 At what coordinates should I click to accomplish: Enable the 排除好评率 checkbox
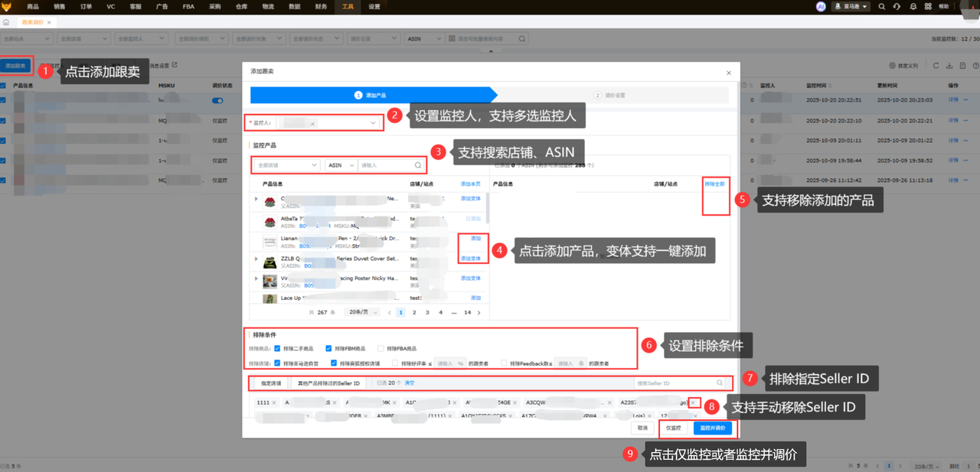[394, 363]
